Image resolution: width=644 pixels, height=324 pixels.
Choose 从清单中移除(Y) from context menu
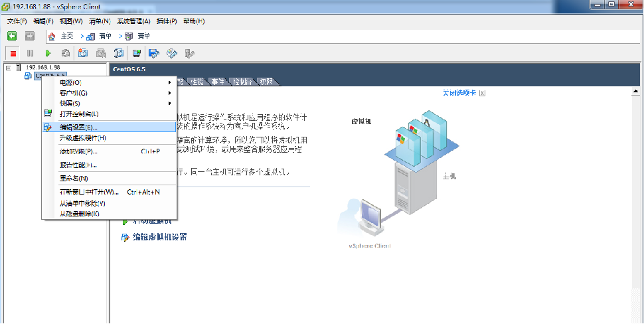pyautogui.click(x=110, y=204)
